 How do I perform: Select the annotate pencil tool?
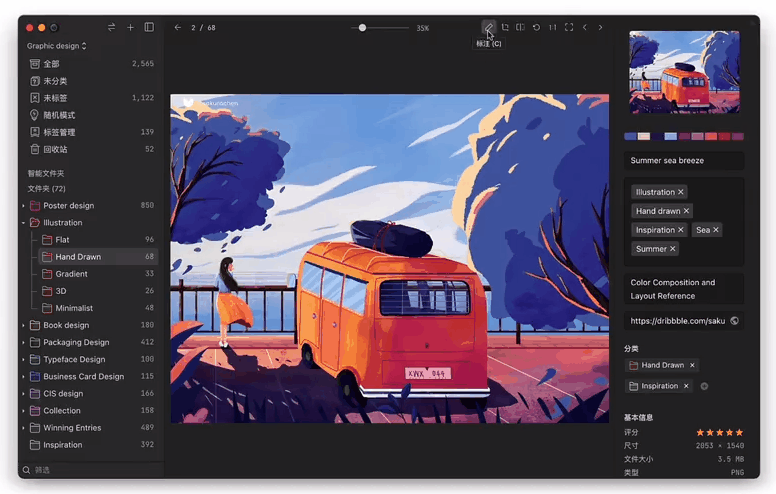point(488,27)
